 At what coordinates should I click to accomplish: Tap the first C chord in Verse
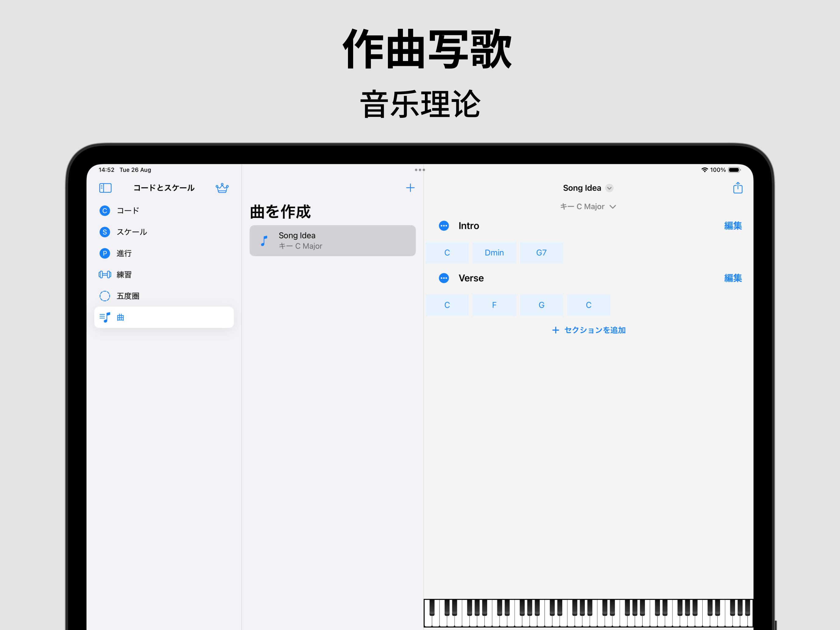click(447, 305)
